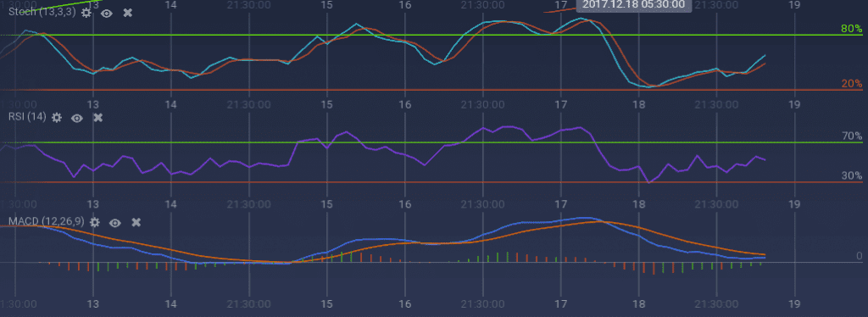Toggle MACD indicator visibility eye
Image resolution: width=868 pixels, height=317 pixels.
[115, 222]
